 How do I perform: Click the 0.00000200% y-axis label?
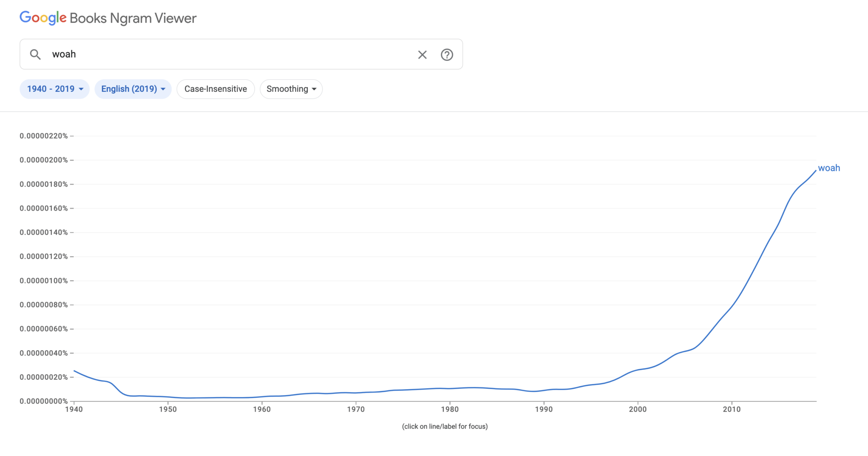[44, 160]
